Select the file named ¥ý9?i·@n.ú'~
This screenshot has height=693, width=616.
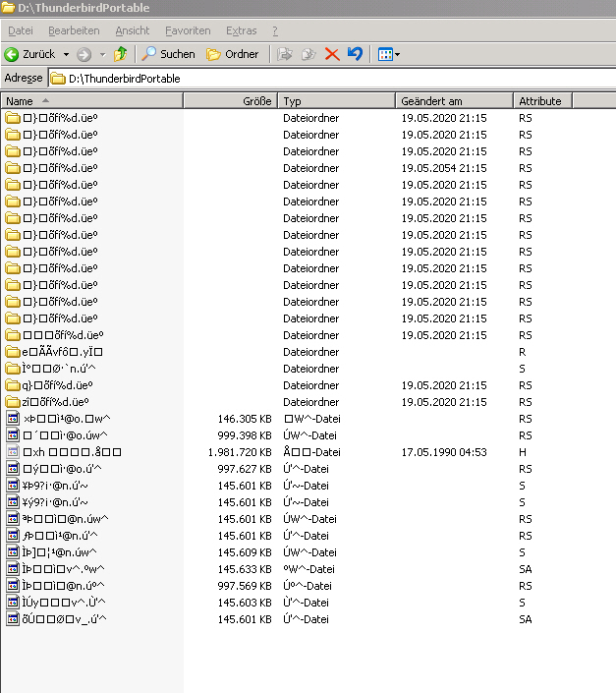click(x=47, y=502)
